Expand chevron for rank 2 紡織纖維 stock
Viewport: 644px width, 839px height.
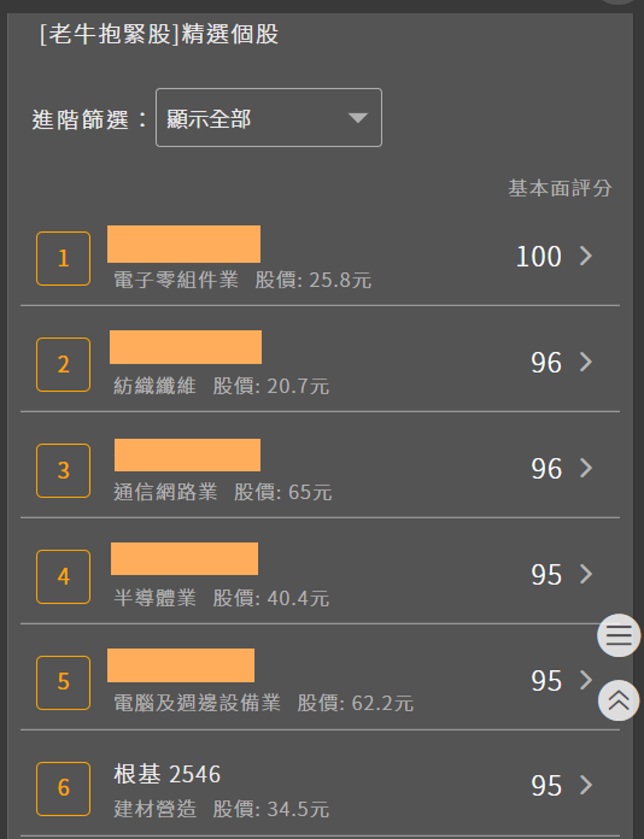pyautogui.click(x=586, y=362)
